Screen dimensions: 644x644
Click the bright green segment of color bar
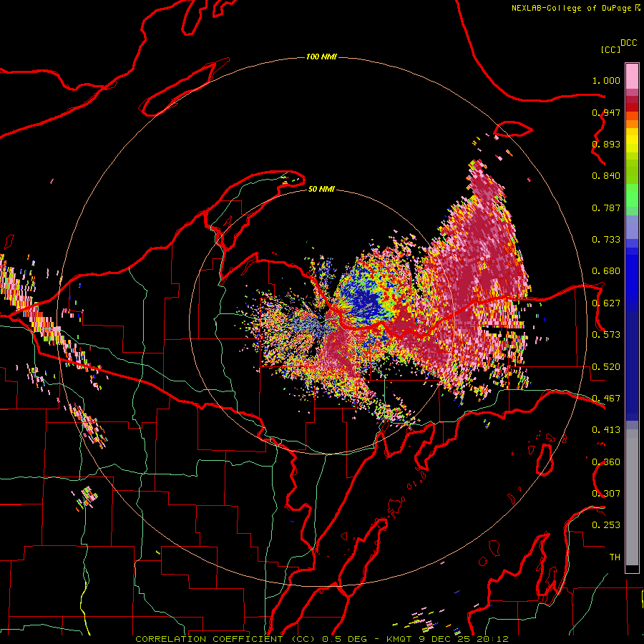point(632,195)
